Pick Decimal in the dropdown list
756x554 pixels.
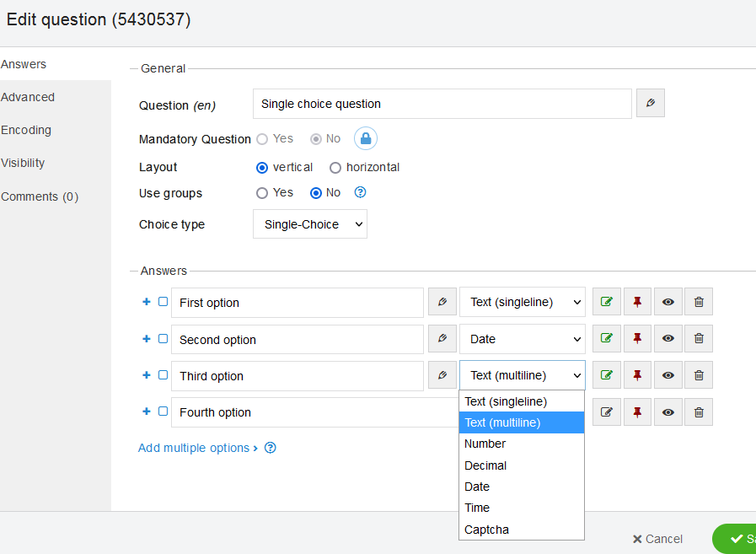click(485, 465)
